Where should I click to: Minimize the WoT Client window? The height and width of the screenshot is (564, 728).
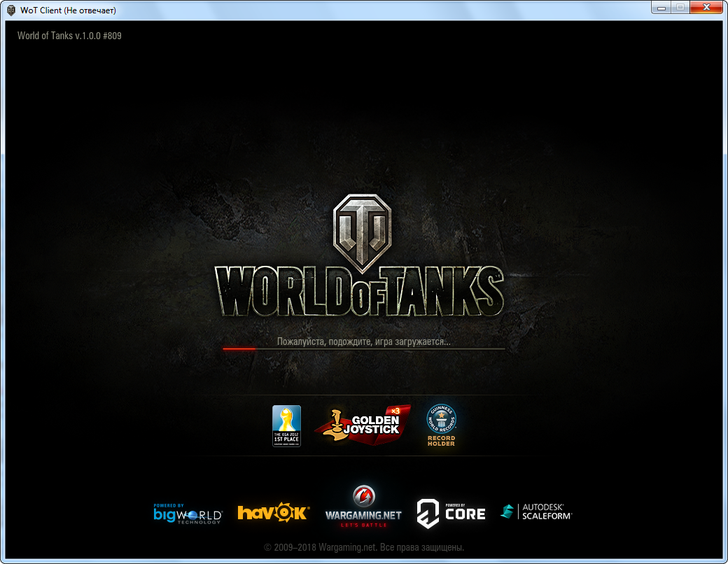[x=661, y=8]
